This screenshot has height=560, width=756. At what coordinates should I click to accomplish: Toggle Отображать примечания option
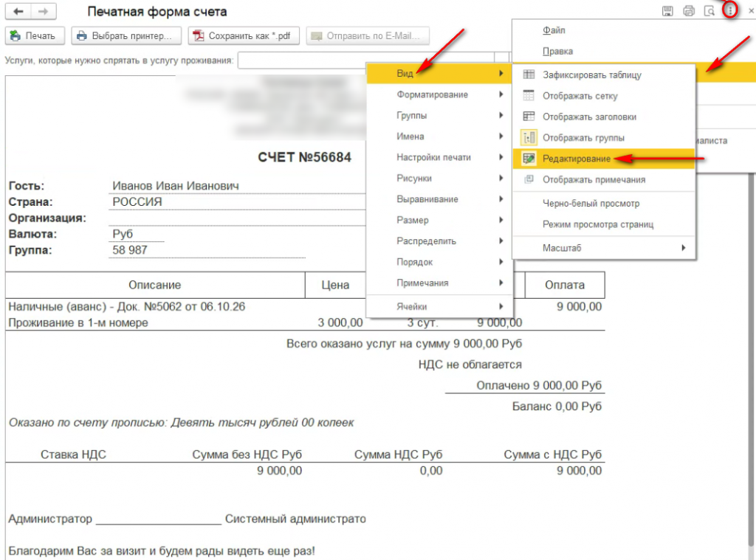(604, 180)
